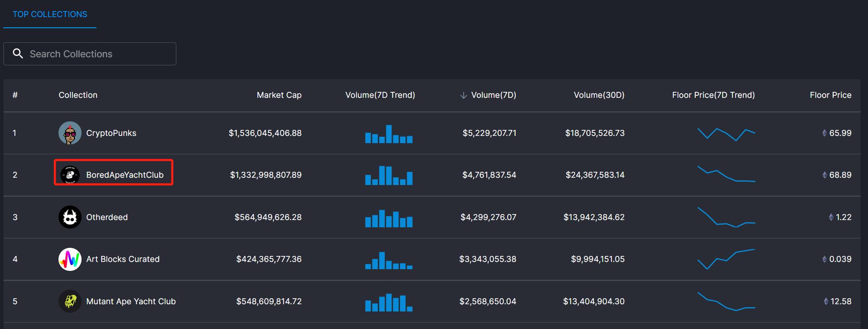This screenshot has width=868, height=329.
Task: Sort table by Market Cap column
Action: pos(279,95)
